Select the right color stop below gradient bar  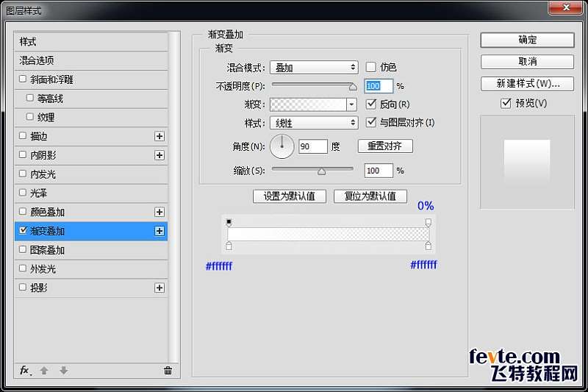click(x=429, y=246)
